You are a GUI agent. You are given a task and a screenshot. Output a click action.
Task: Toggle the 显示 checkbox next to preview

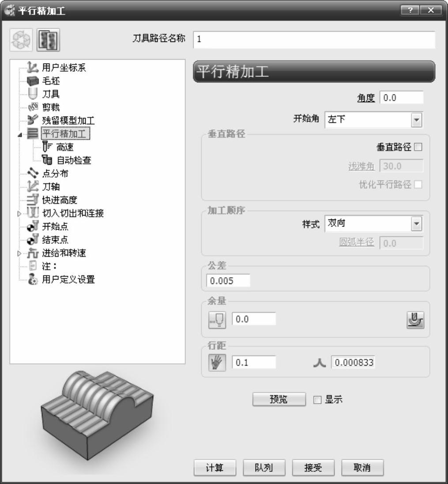pyautogui.click(x=317, y=400)
